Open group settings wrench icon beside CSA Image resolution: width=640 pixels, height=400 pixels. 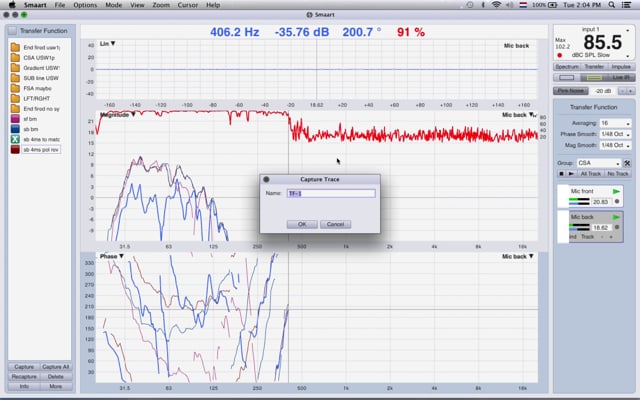click(x=627, y=162)
